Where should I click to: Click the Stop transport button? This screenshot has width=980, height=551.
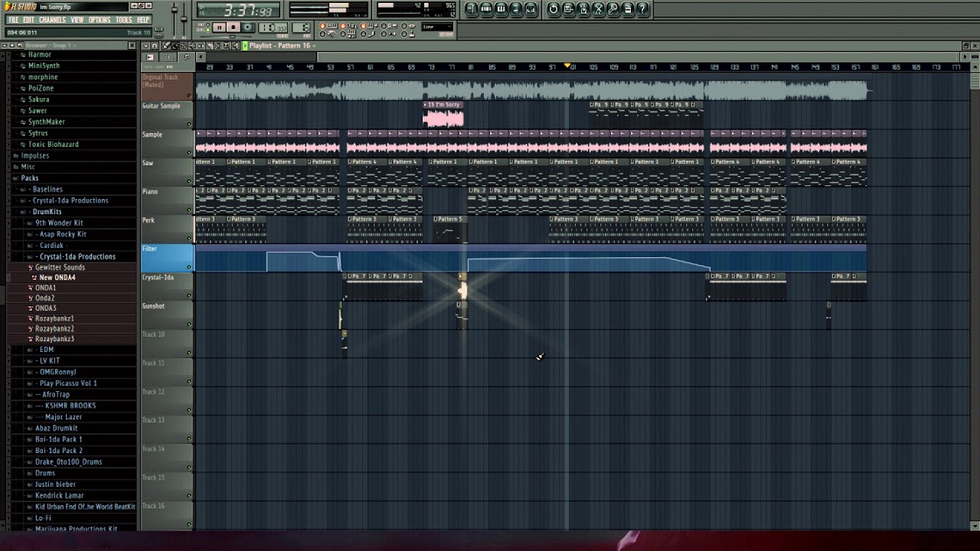pyautogui.click(x=234, y=28)
